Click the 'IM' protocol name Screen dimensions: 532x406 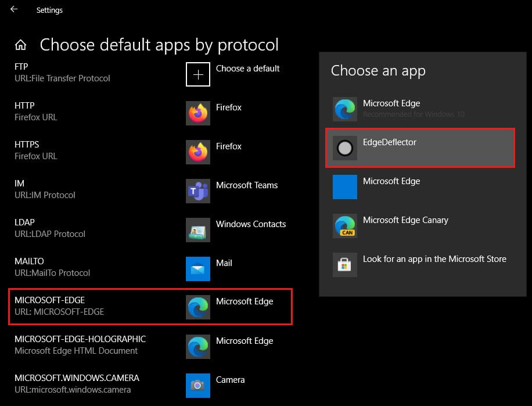tap(19, 184)
